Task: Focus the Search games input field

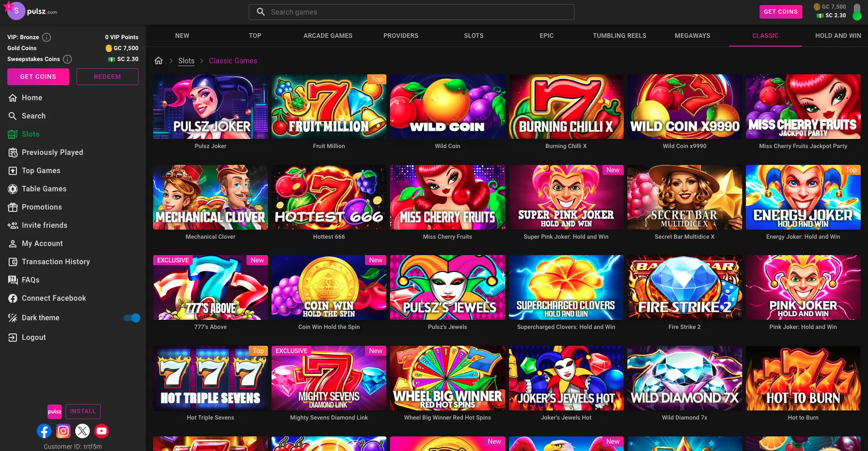Action: coord(411,12)
